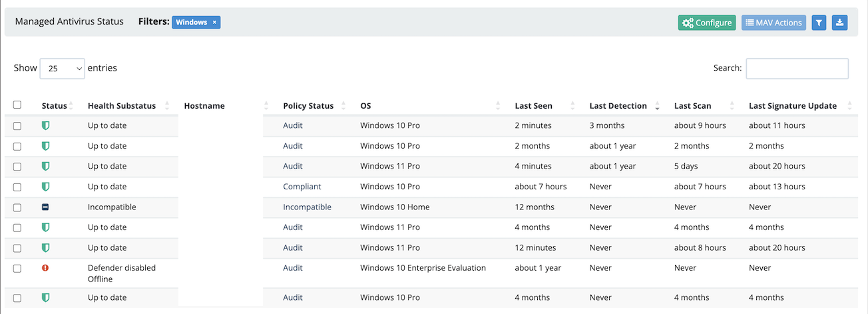Open Audit link in the 12 minutes row
Image resolution: width=868 pixels, height=314 pixels.
coord(293,248)
